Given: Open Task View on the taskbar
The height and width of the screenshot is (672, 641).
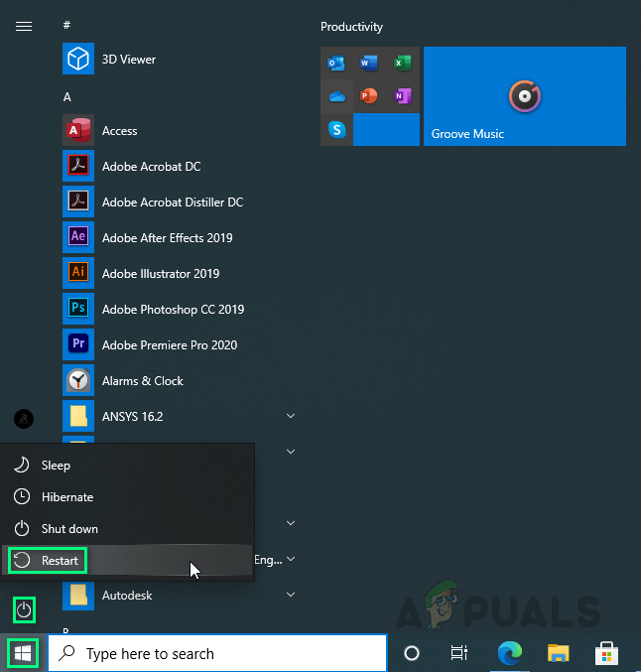Looking at the screenshot, I should (458, 653).
